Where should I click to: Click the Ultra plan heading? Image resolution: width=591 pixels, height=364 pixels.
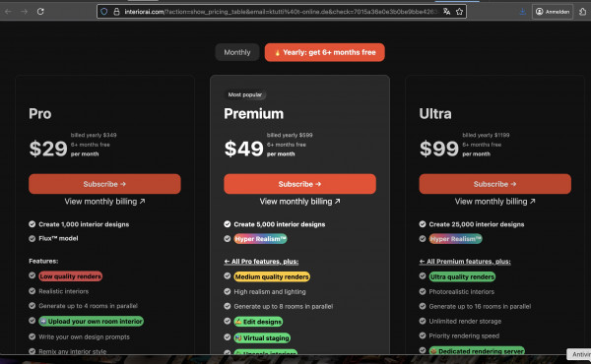pyautogui.click(x=435, y=114)
